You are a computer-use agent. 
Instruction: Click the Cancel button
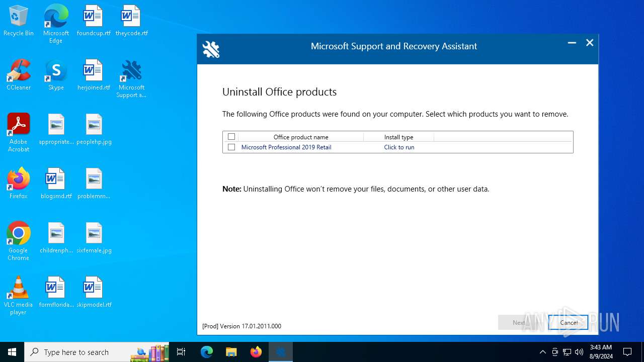click(568, 323)
